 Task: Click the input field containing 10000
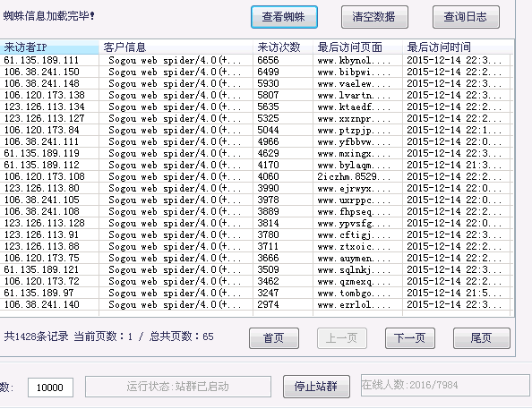click(50, 388)
